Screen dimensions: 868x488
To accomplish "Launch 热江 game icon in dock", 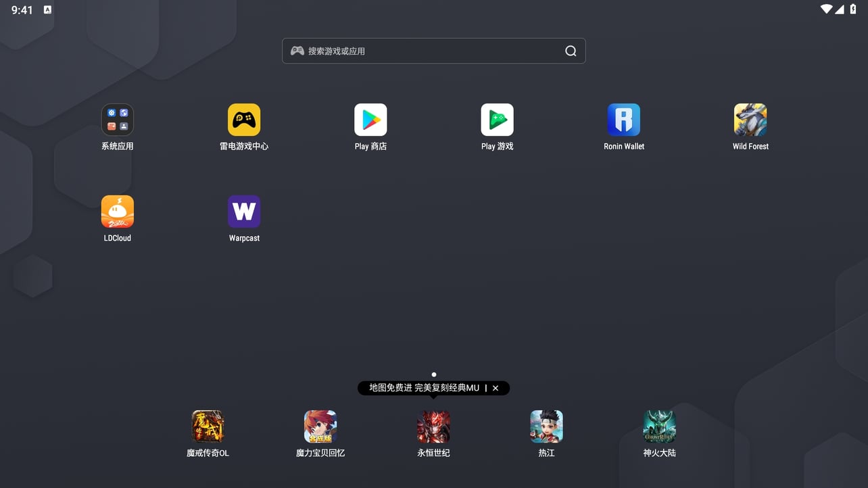I will pos(546,426).
